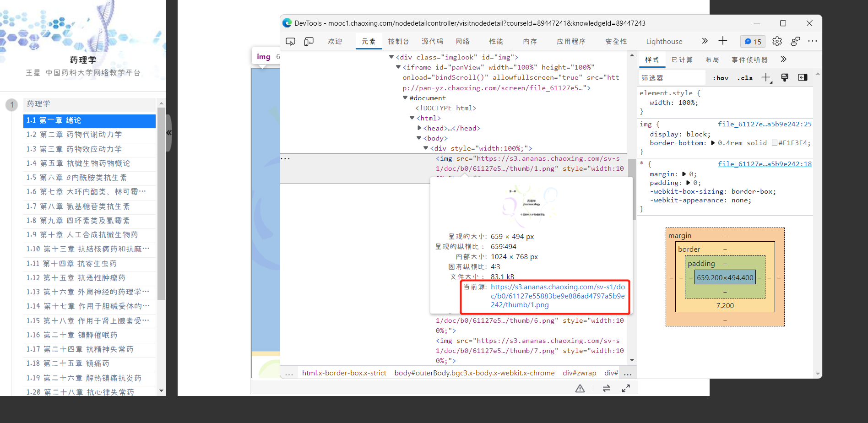Collapse the body node
Screen dimensions: 868x423
(419, 138)
